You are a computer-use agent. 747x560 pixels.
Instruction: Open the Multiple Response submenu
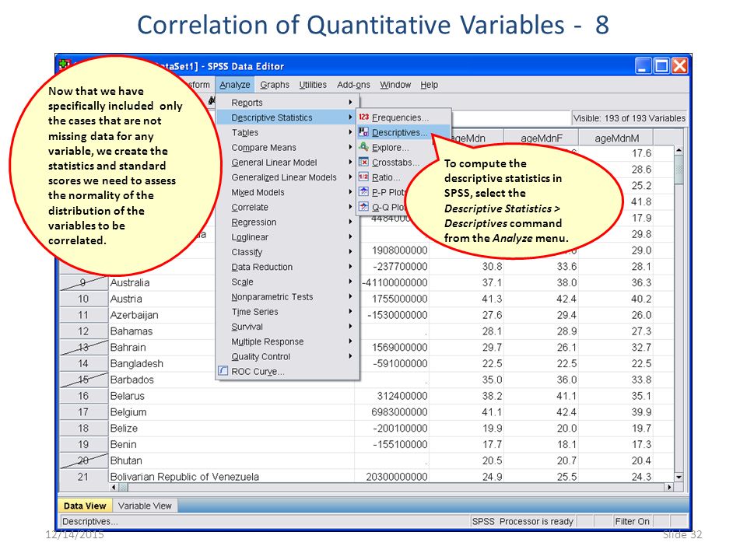(x=287, y=341)
